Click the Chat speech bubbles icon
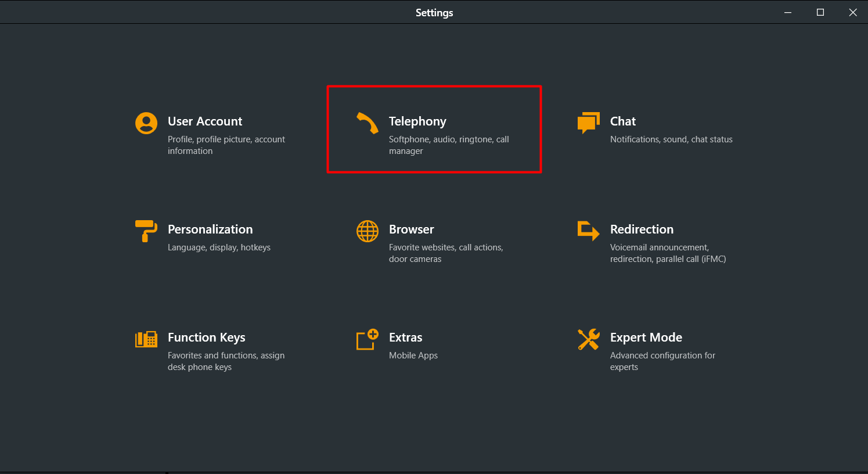 pos(589,123)
